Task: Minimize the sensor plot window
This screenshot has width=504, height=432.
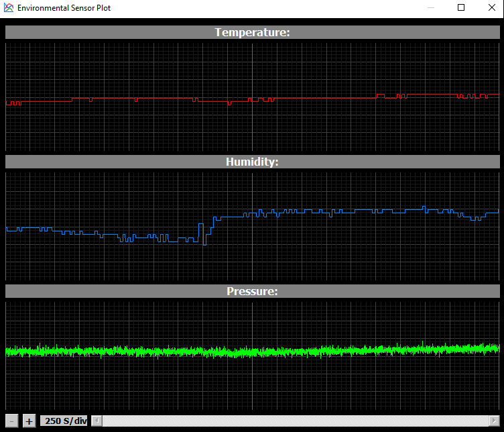Action: point(430,8)
